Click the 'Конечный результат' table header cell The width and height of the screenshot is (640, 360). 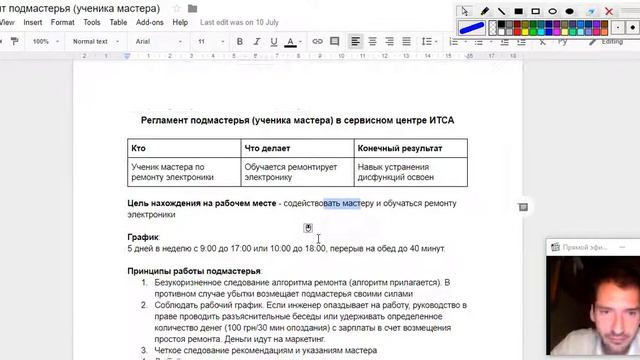(411, 148)
